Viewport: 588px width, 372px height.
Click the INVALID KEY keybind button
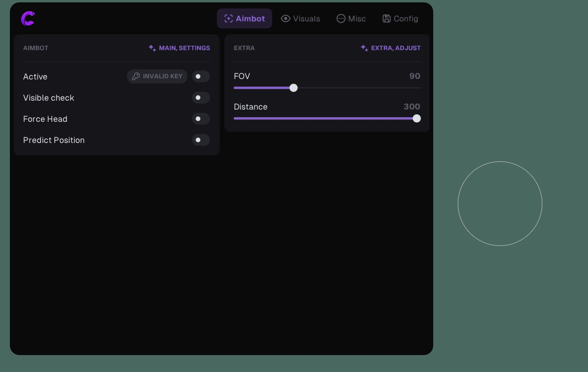coord(157,76)
